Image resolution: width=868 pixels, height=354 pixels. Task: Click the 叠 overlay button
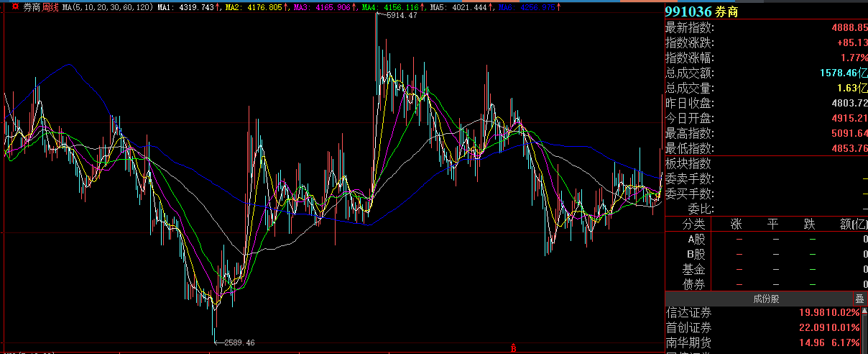tap(859, 299)
